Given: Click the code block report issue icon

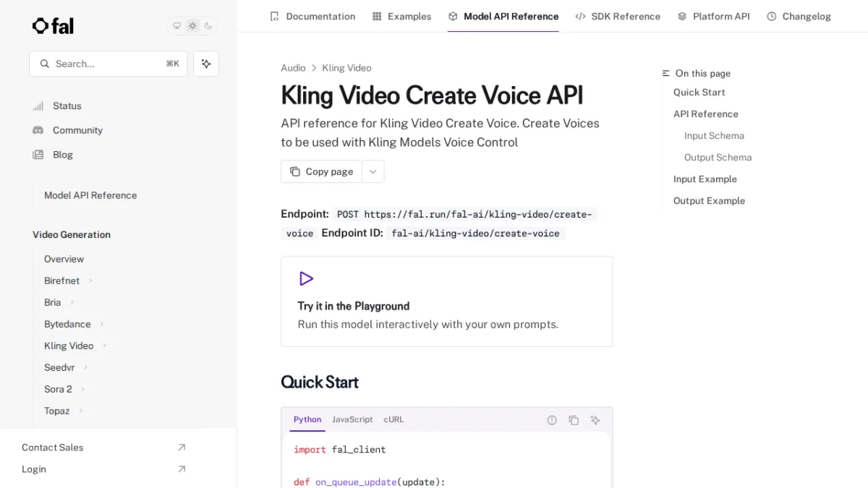Looking at the screenshot, I should point(552,420).
